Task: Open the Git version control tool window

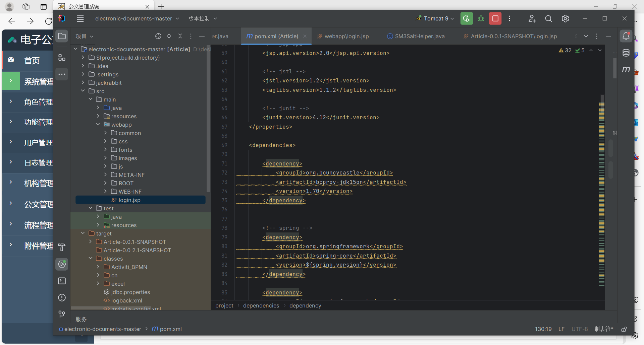Action: click(x=62, y=314)
